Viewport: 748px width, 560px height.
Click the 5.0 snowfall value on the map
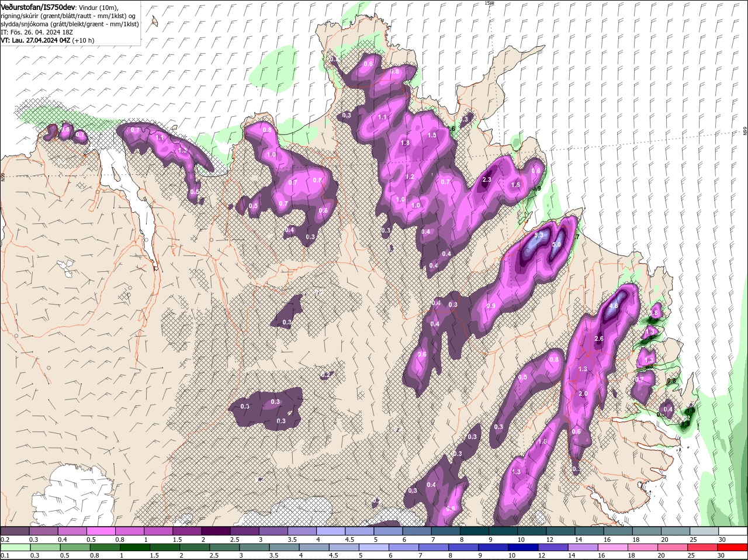(x=557, y=244)
